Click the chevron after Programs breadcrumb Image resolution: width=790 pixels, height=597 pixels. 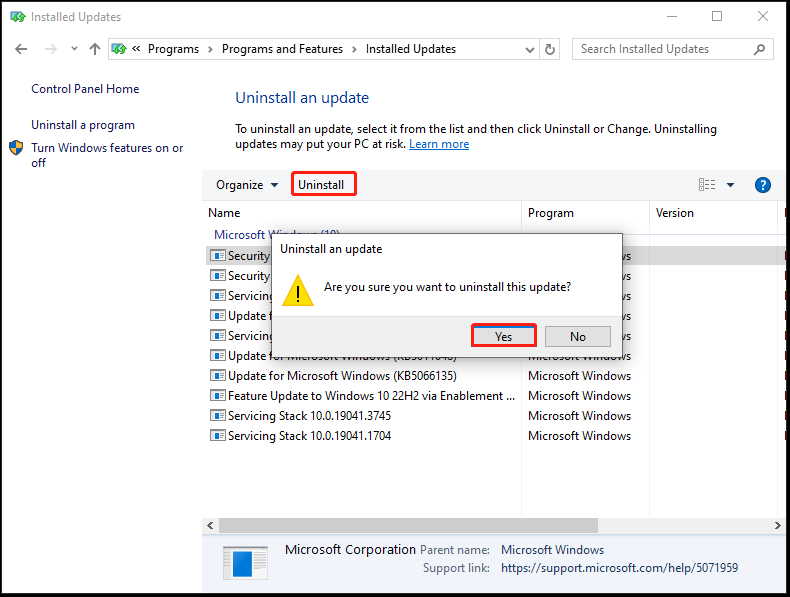[x=210, y=49]
